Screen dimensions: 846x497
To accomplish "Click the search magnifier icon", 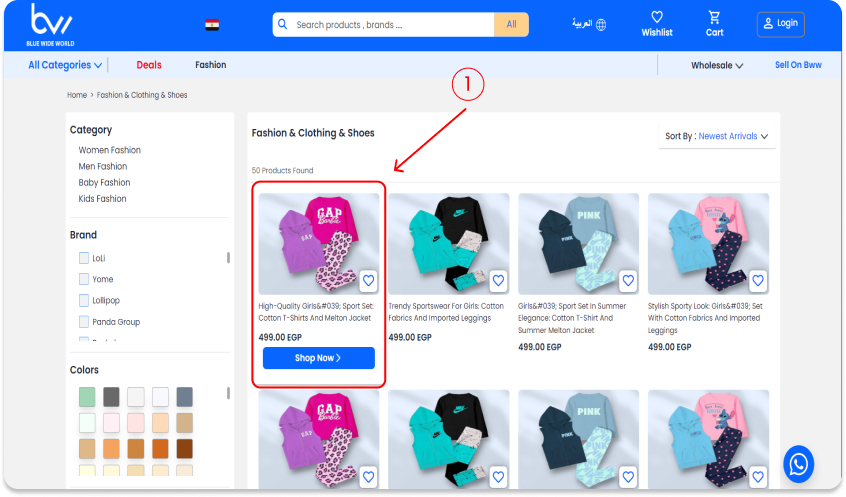I will pos(282,24).
